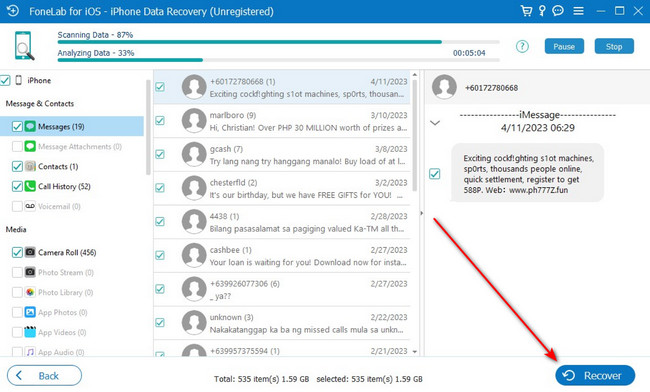Uncheck the message bubble checkbox in detail pane
The image size is (650, 392).
[434, 174]
